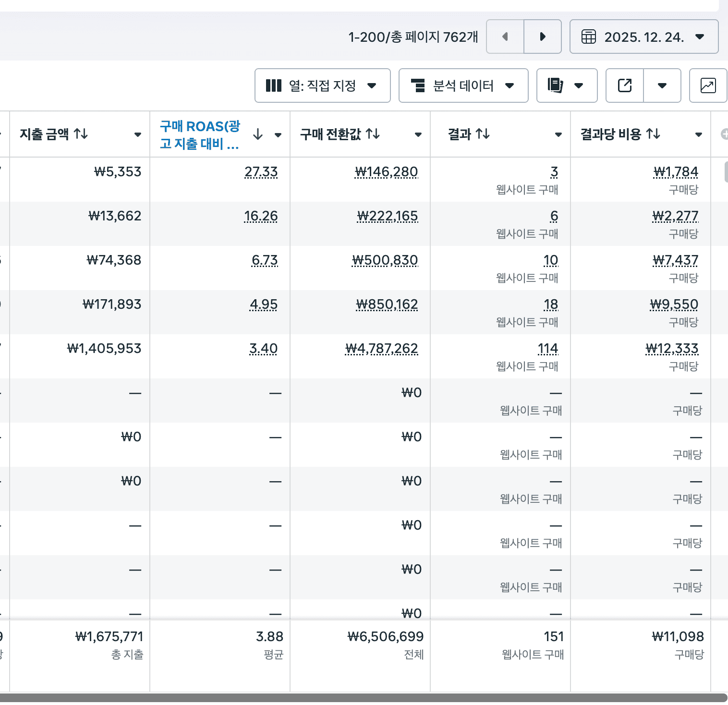Viewport: 728px width, 705px height.
Task: Open 결과당 비용 column options caret
Action: click(699, 134)
